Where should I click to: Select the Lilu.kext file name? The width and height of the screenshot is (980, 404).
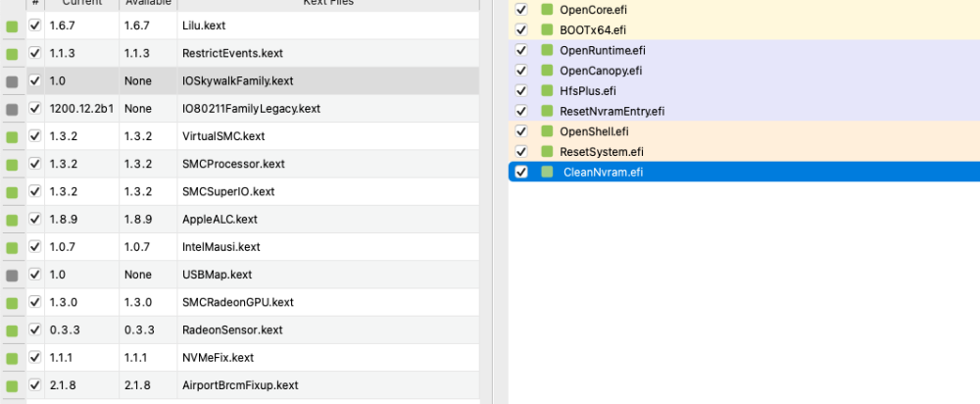pyautogui.click(x=204, y=26)
